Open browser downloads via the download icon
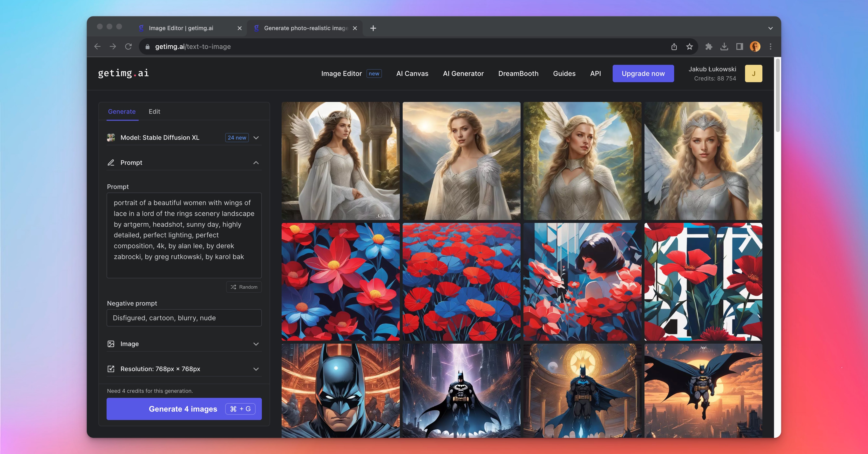This screenshot has height=454, width=868. tap(724, 47)
